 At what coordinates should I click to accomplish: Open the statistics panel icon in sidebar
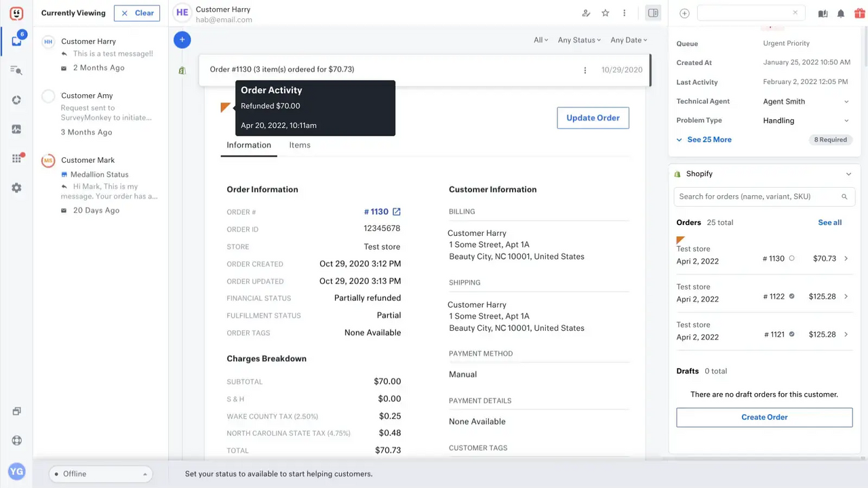[x=16, y=129]
